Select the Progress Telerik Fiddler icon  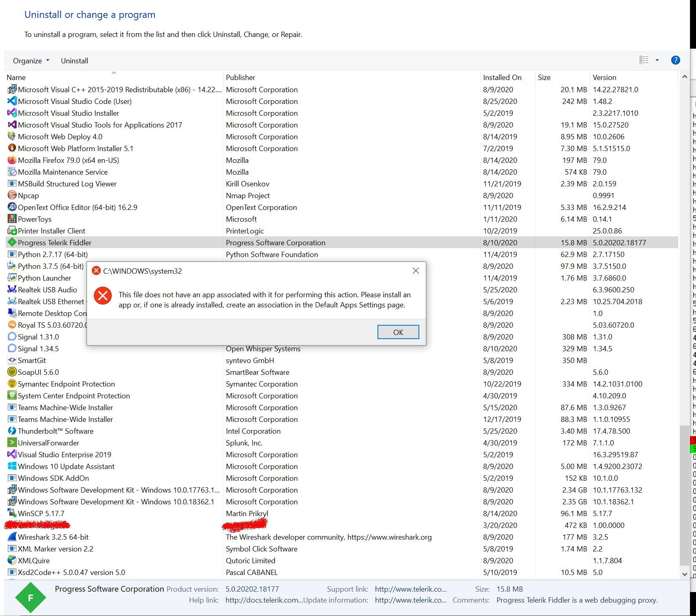(x=12, y=243)
